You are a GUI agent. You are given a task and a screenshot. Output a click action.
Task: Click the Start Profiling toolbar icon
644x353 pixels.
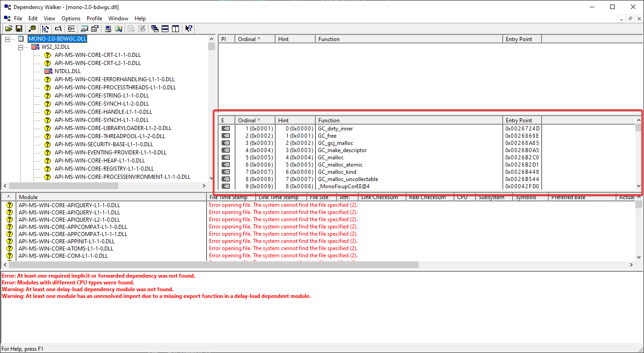point(131,28)
